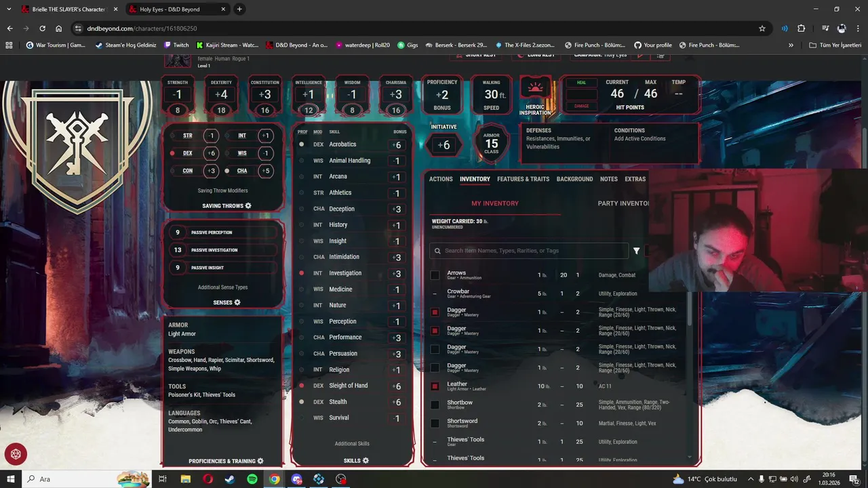Open Opera from the taskbar
Viewport: 868px width, 488px height.
coord(208,479)
